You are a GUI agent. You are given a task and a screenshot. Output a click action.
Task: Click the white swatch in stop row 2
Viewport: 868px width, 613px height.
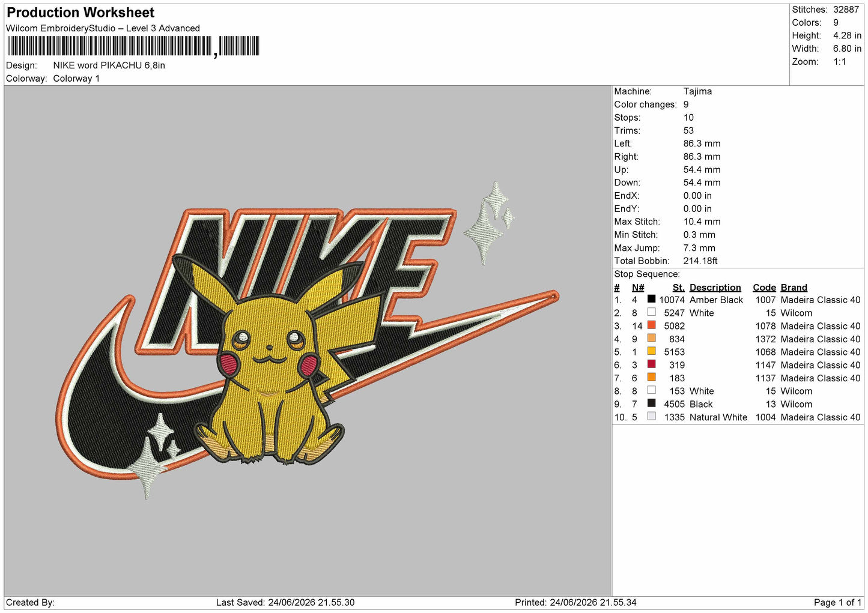point(651,312)
